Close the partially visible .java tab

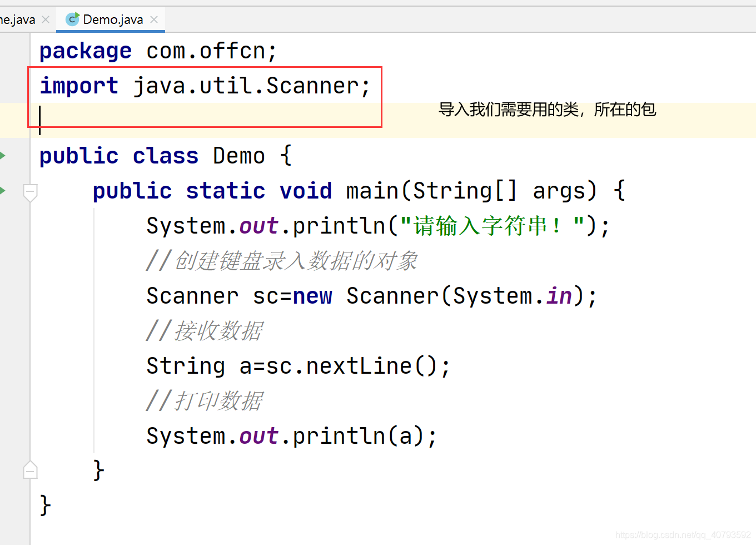(46, 19)
